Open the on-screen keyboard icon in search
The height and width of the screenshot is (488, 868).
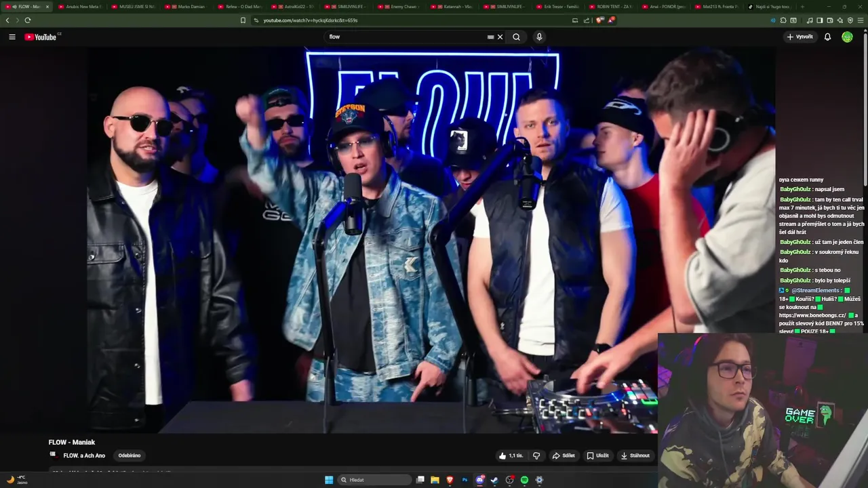(490, 37)
